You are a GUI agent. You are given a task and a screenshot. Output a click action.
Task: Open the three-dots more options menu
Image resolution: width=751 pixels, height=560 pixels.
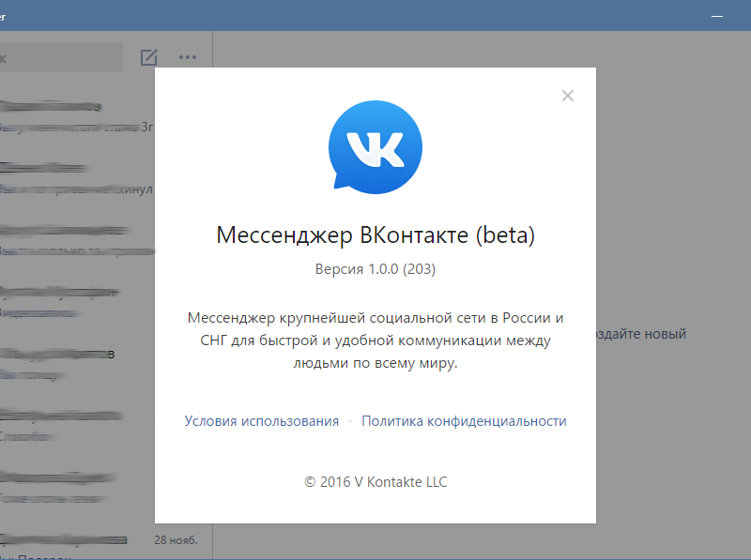[x=187, y=57]
